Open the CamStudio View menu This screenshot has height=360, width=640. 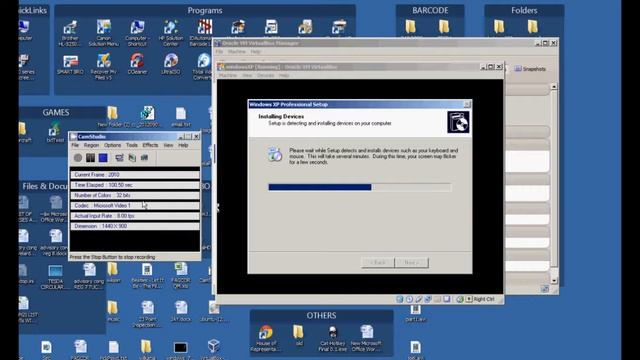pos(168,145)
